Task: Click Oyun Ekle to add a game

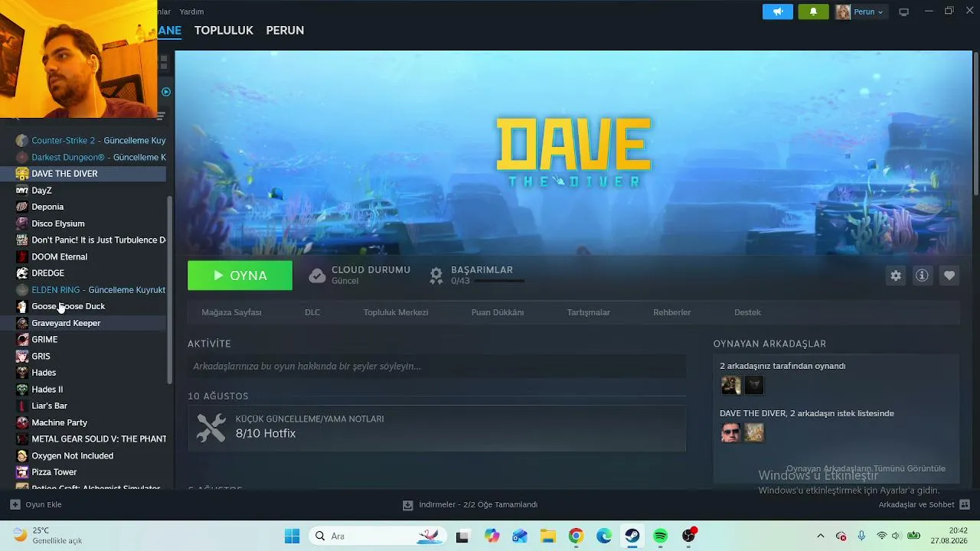Action: click(x=36, y=505)
